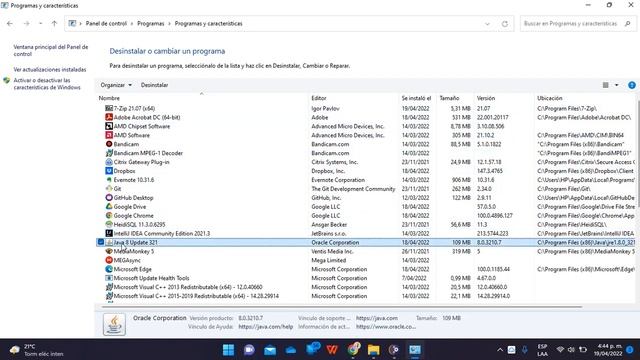
Task: Click the Microsoft Edge list icon
Action: click(109, 269)
